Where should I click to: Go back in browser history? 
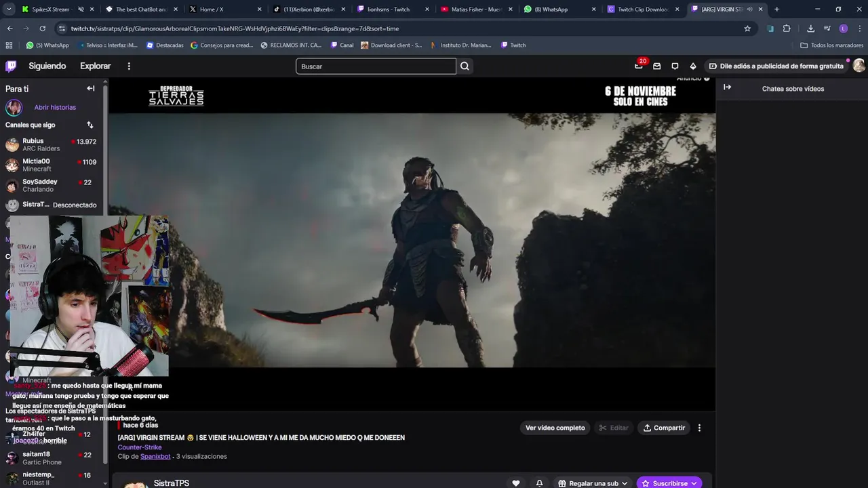point(9,28)
